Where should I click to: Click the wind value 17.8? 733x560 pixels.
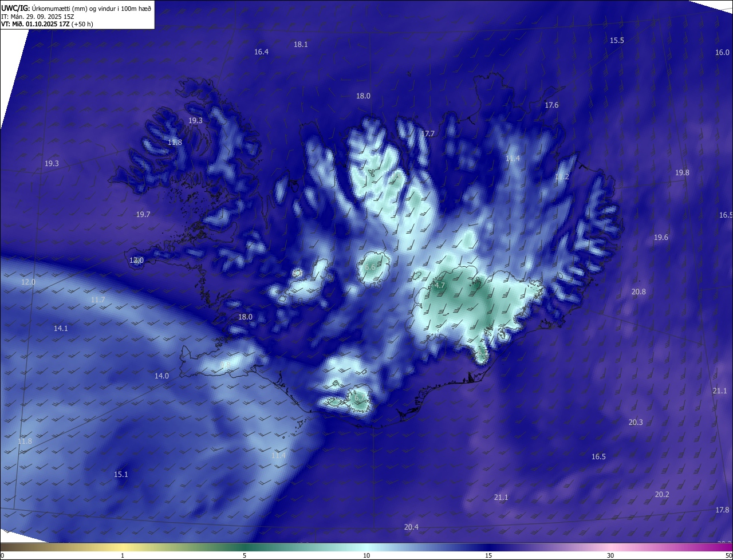click(722, 510)
